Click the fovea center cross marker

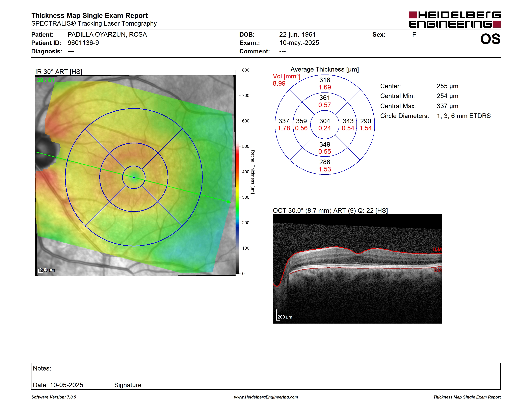point(134,177)
